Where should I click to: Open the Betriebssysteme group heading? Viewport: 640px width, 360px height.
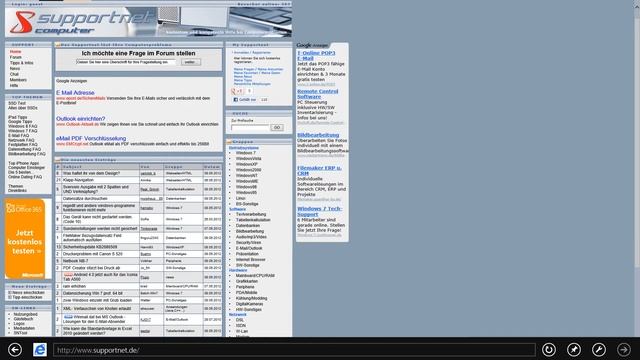(244, 148)
